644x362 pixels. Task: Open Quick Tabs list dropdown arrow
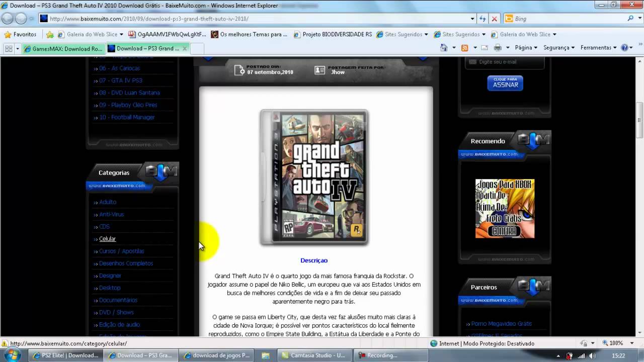18,48
